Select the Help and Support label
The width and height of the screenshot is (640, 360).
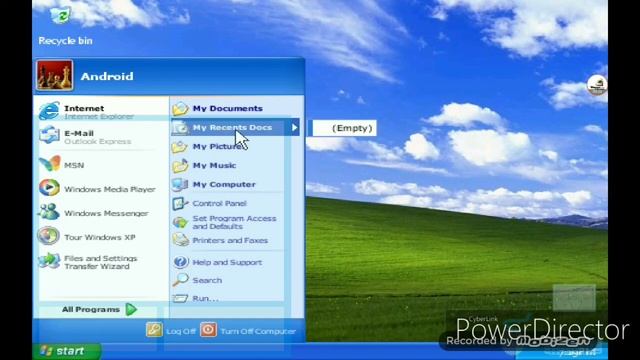[227, 262]
